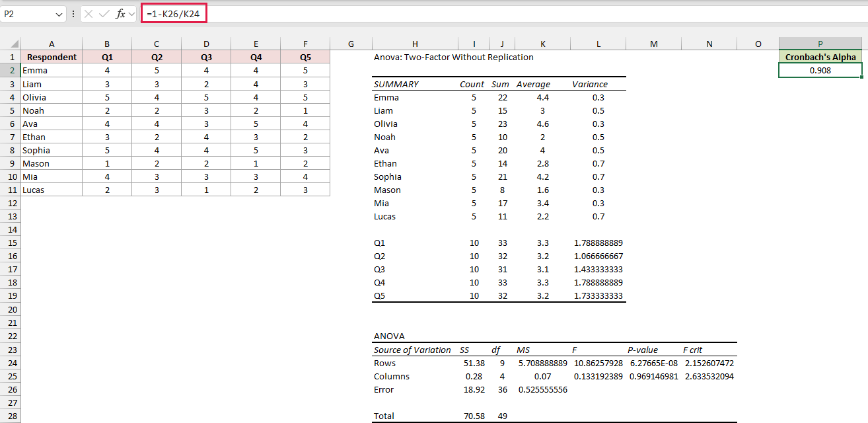Viewport: 868px width, 423px height.
Task: Select the Error MS value 0.525555556
Action: (543, 389)
